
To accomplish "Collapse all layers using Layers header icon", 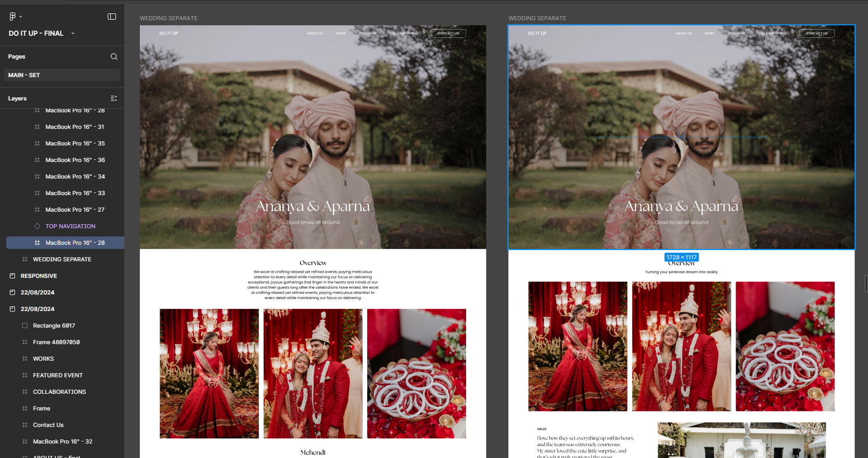I will pyautogui.click(x=114, y=98).
